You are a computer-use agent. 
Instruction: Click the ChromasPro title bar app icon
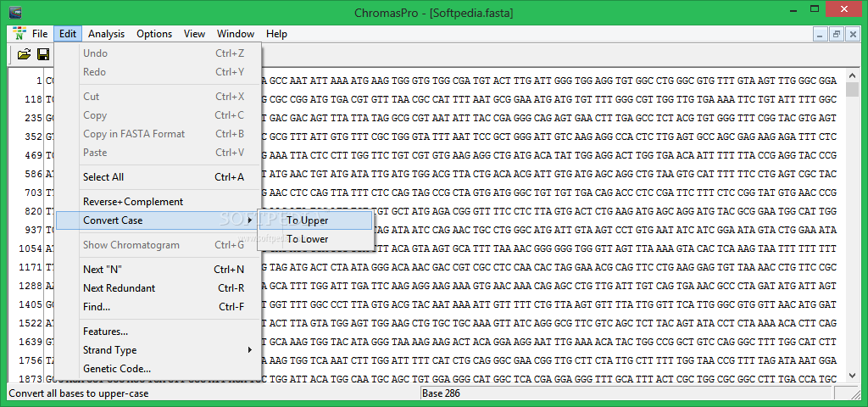15,12
